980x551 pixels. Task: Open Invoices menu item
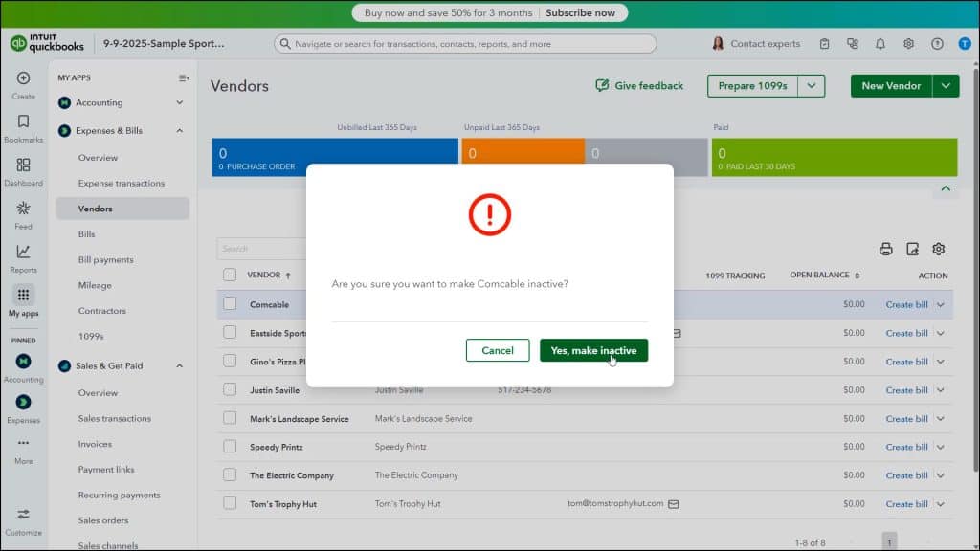95,444
